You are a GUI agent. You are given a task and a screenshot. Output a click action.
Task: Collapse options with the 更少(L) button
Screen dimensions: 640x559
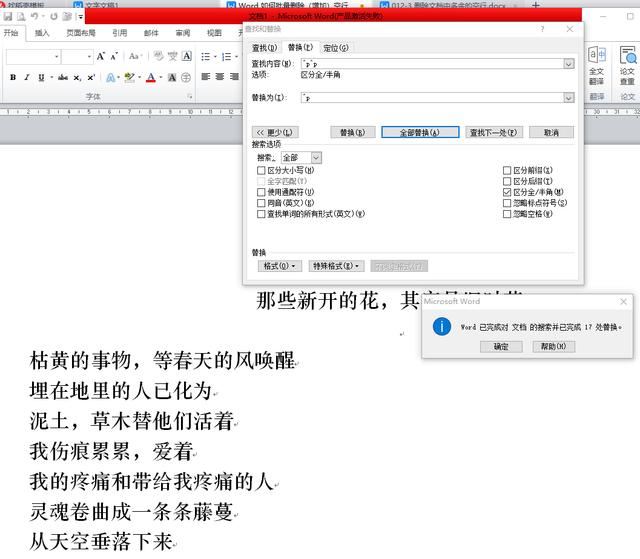pyautogui.click(x=276, y=133)
